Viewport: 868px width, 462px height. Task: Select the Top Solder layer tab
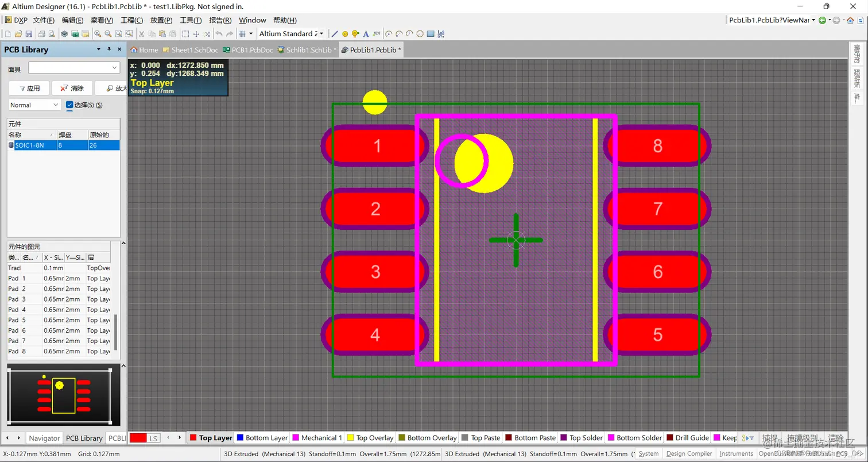pos(580,438)
